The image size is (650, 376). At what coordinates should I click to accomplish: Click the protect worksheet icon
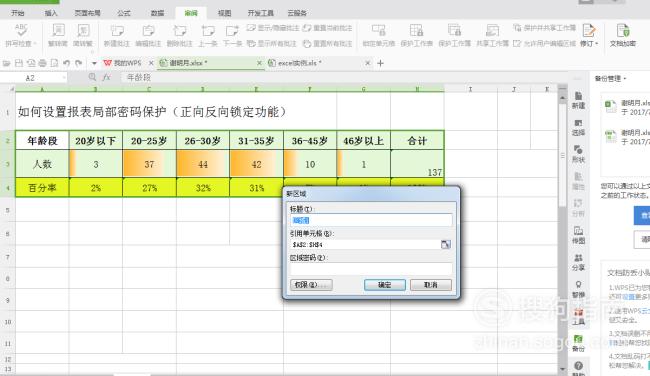pyautogui.click(x=416, y=30)
